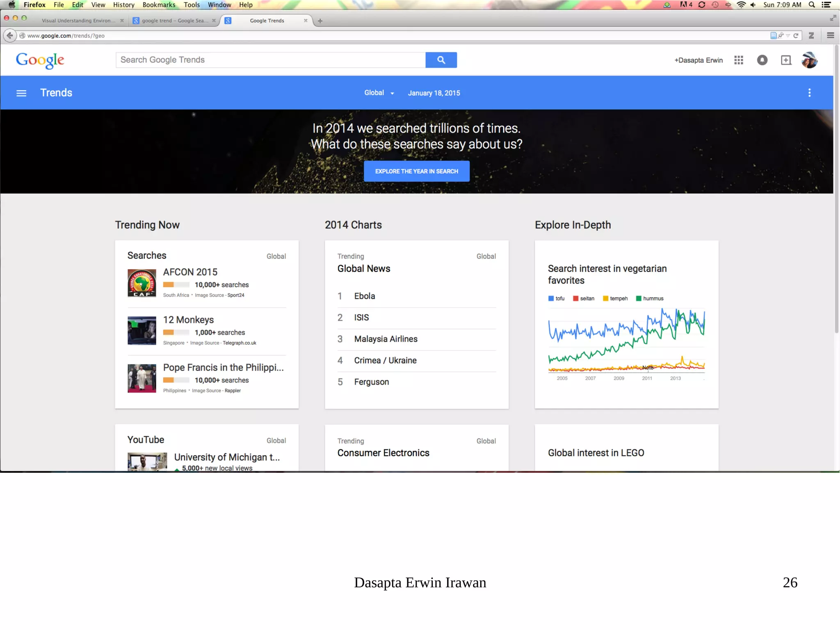Open the Firefox hamburger menu icon
This screenshot has width=840, height=630.
pos(831,36)
